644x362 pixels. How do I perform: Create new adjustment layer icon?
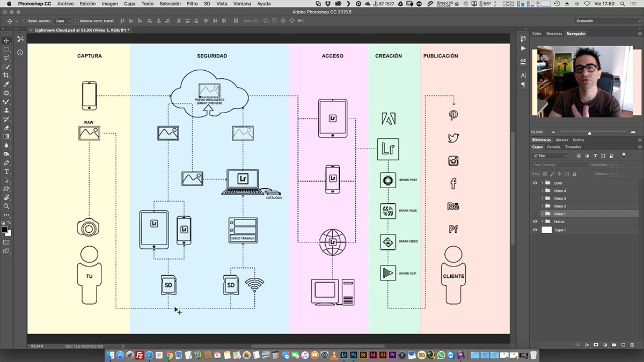click(605, 345)
